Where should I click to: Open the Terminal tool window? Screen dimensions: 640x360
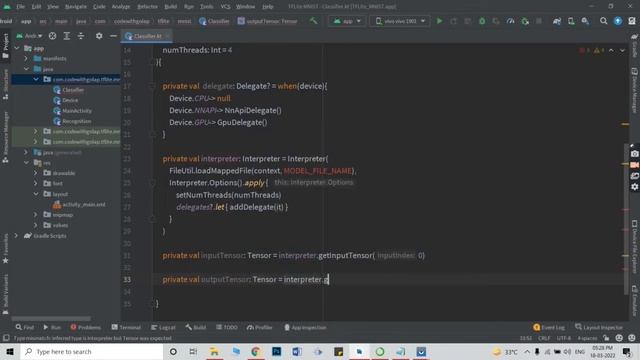click(126, 327)
